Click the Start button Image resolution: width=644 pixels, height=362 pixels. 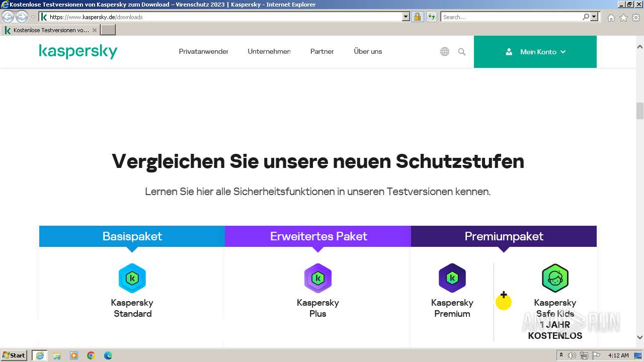point(14,355)
